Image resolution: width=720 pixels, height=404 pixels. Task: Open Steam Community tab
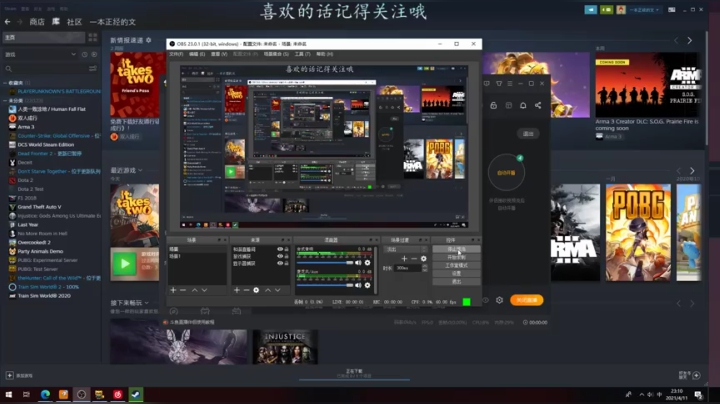(74, 22)
